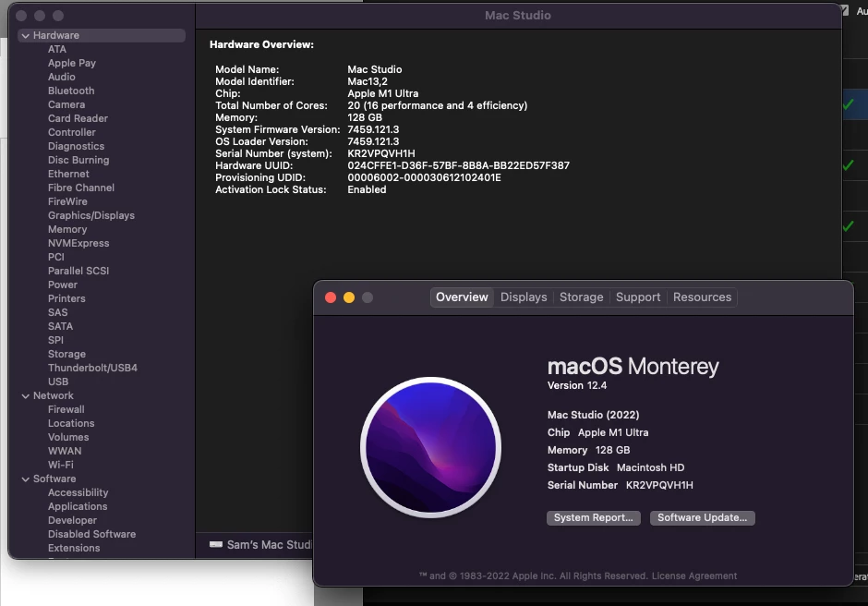Click the Model Identifier value Mac13,2

click(x=368, y=81)
